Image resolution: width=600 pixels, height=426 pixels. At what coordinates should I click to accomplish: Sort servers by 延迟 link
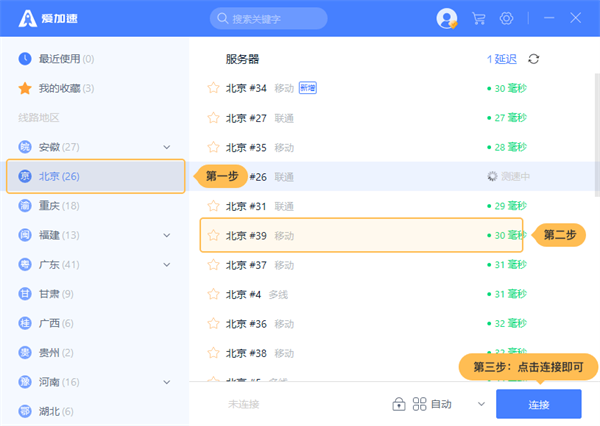[501, 59]
